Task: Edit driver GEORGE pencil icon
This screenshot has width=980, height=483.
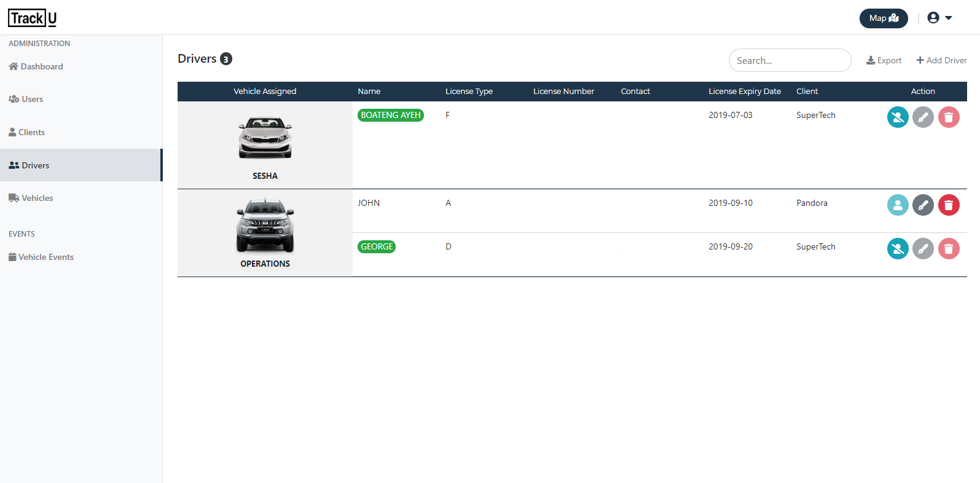Action: click(x=923, y=249)
